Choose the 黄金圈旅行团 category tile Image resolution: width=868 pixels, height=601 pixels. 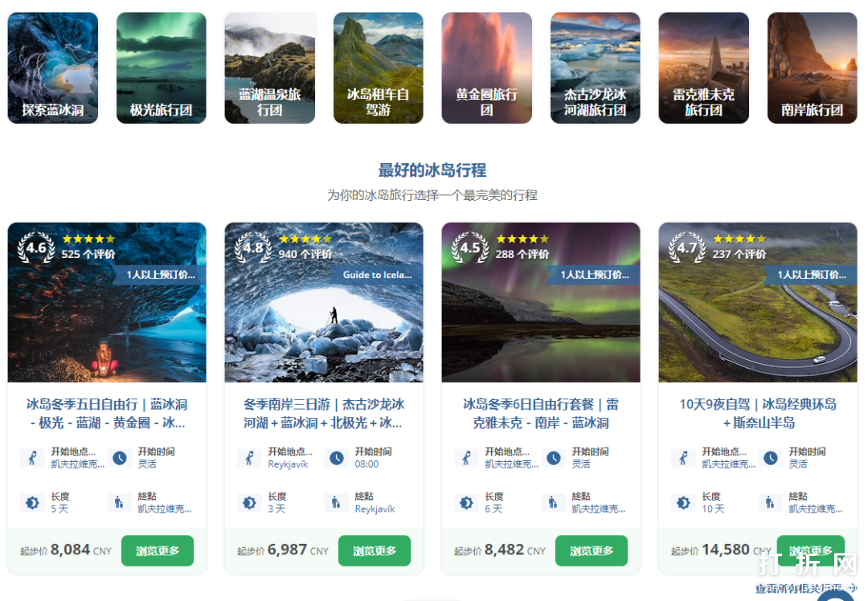[x=486, y=67]
